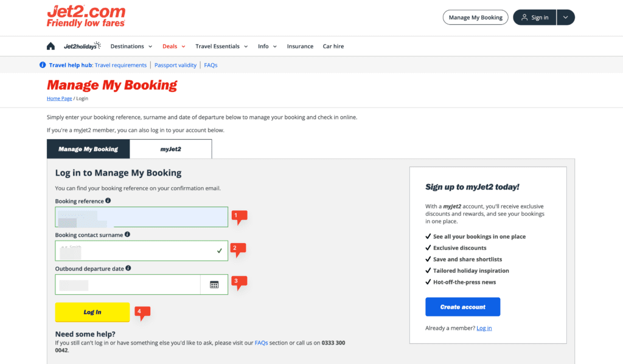Open Jet2holidays logo link
623x364 pixels.
pos(82,46)
